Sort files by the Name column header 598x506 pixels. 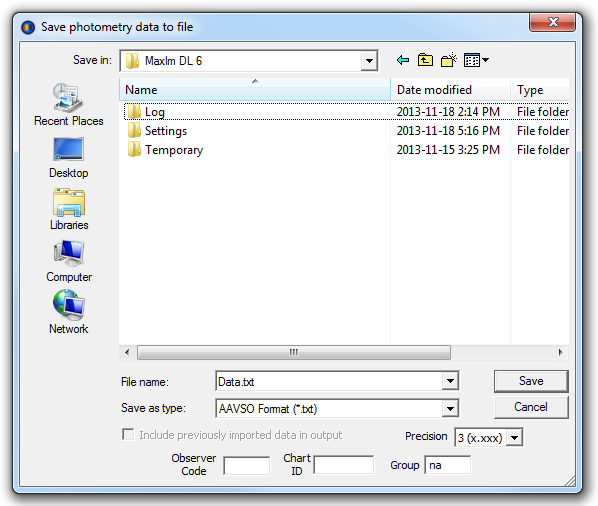(255, 90)
